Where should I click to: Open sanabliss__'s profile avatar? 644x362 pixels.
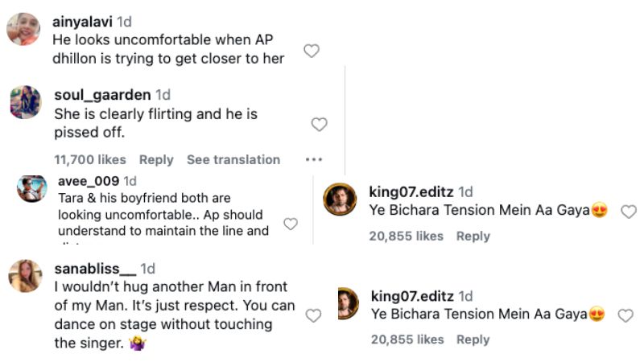[25, 277]
